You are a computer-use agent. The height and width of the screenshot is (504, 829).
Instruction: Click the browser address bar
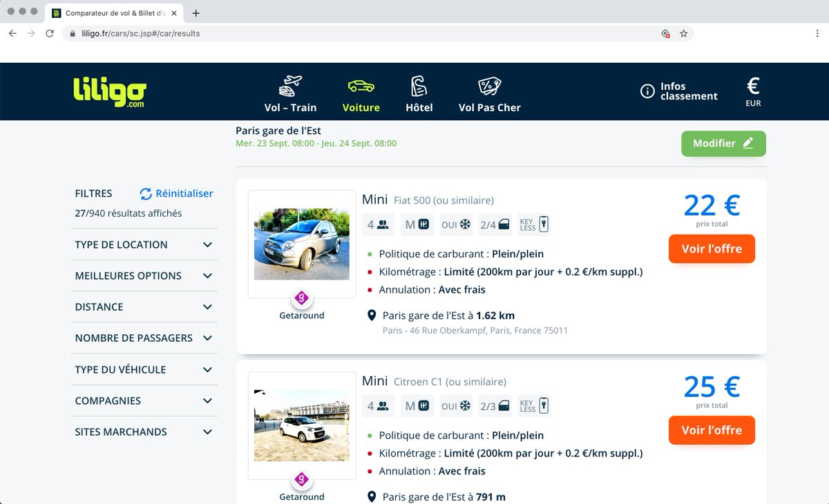[x=379, y=33]
